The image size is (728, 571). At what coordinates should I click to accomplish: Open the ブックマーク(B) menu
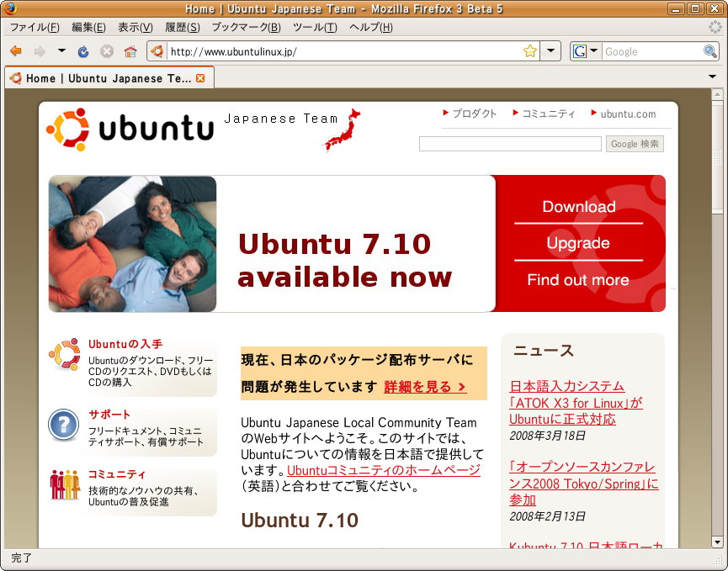coord(246,28)
